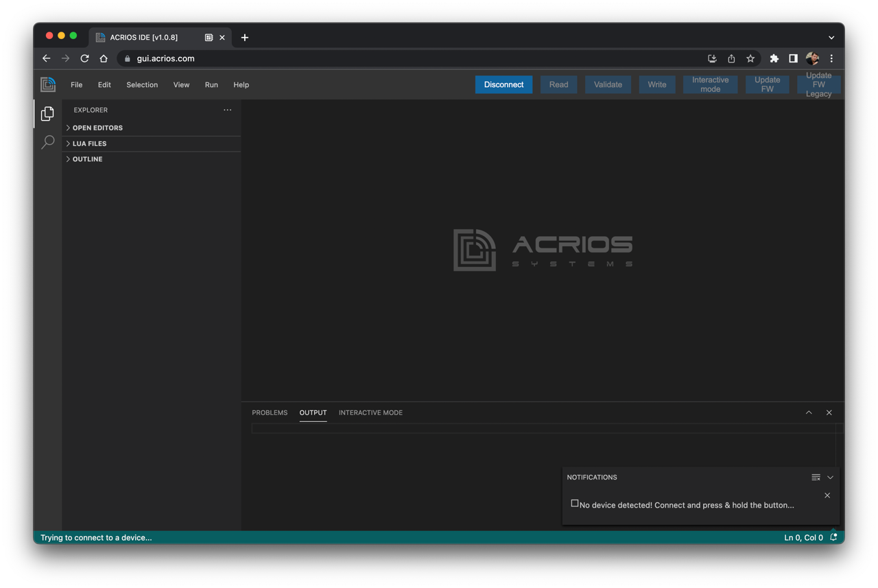Click the browser Forward arrow
The width and height of the screenshot is (878, 588).
65,58
